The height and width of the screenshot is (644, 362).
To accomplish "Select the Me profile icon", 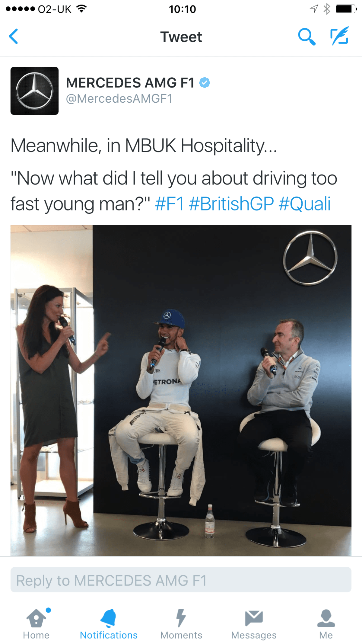I will coord(325,618).
